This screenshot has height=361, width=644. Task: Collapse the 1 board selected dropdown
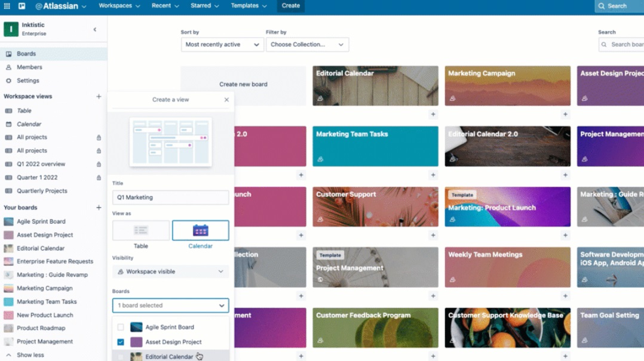170,306
